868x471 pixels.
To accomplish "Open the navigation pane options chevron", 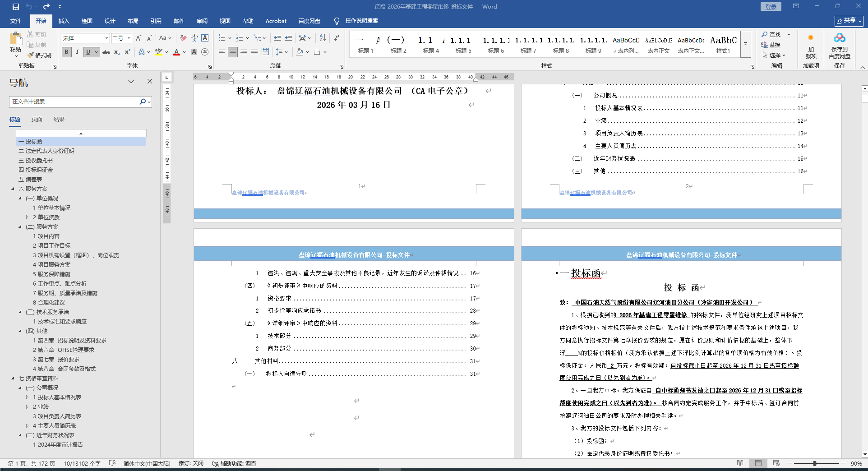I will point(131,82).
